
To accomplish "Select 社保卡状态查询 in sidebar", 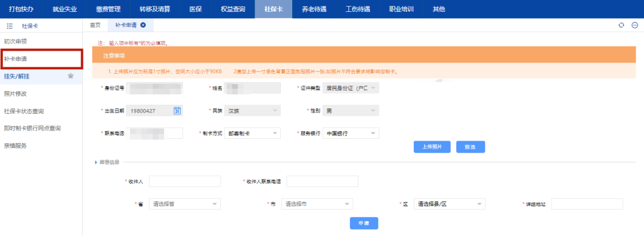I will click(x=41, y=111).
